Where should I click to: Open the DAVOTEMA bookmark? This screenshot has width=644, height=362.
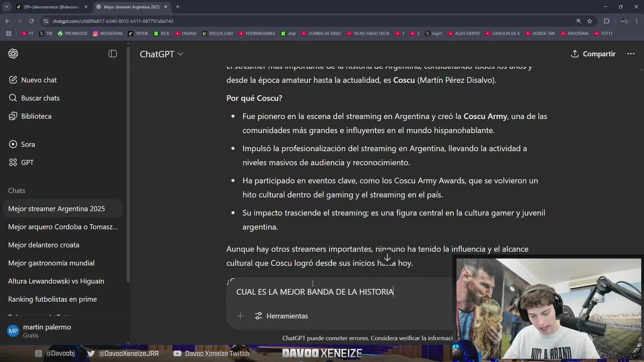tap(575, 34)
